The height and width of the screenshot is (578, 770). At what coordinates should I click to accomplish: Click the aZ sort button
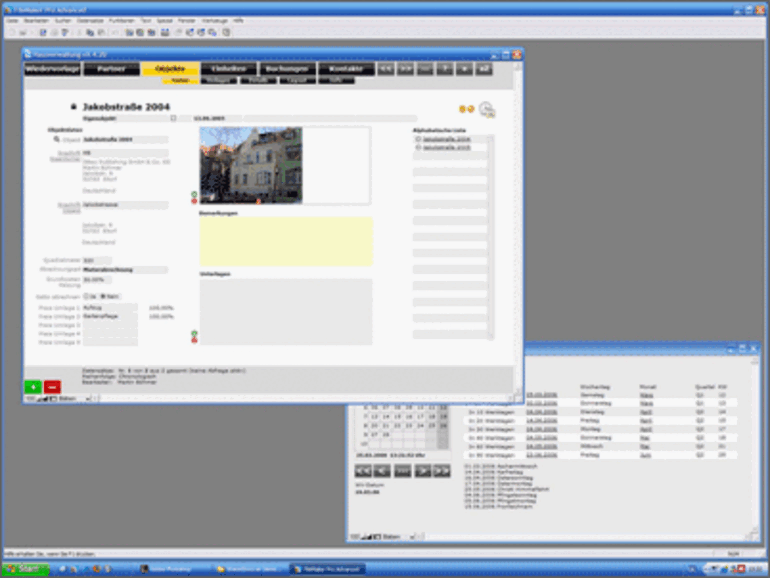click(x=484, y=69)
